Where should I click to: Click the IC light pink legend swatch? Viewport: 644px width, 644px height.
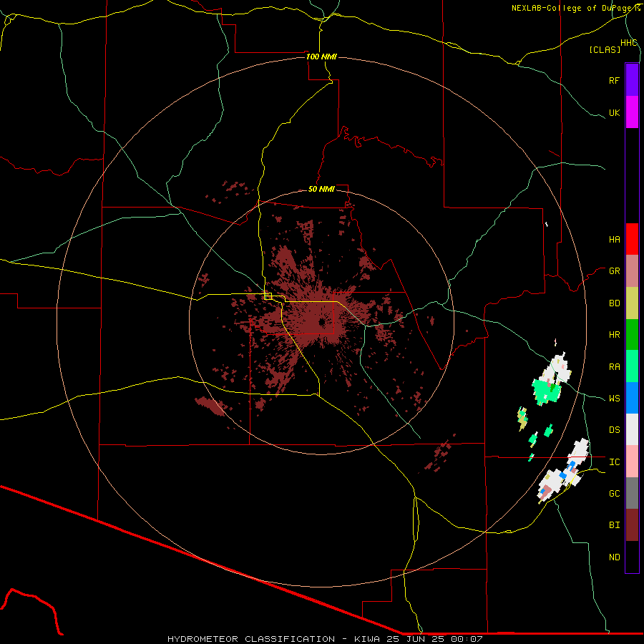[632, 462]
